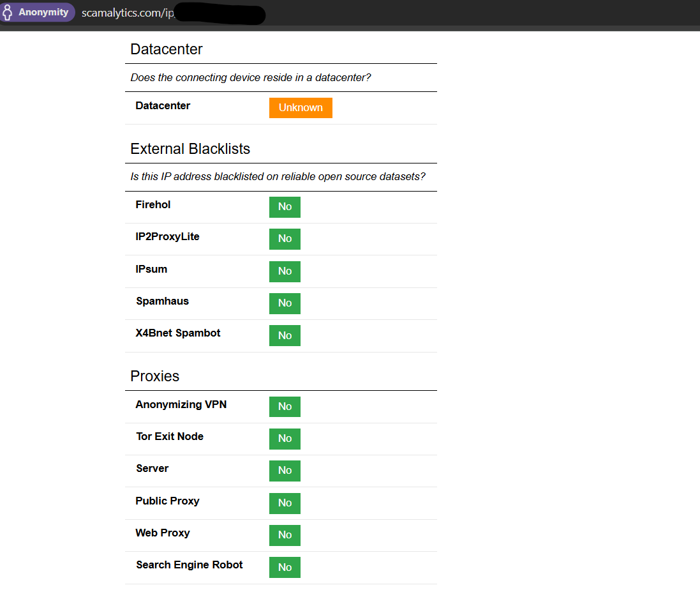Click the No indicator in Server row
This screenshot has height=592, width=700.
point(285,471)
